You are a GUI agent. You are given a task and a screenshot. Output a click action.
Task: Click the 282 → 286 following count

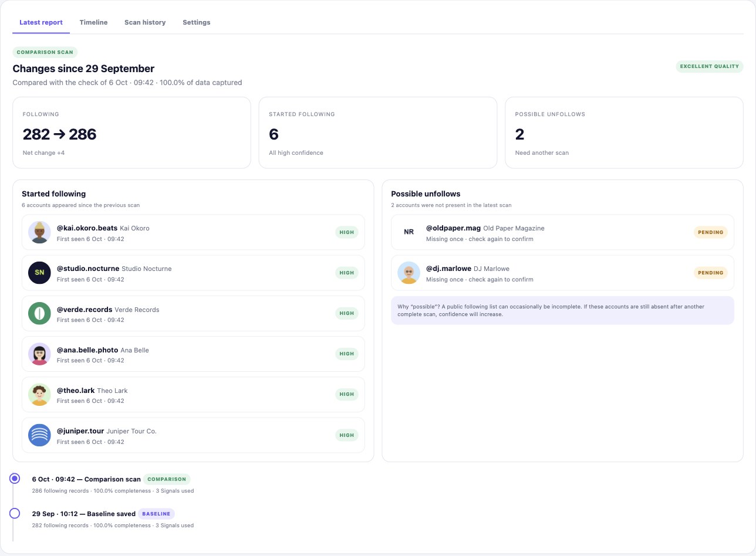[59, 134]
